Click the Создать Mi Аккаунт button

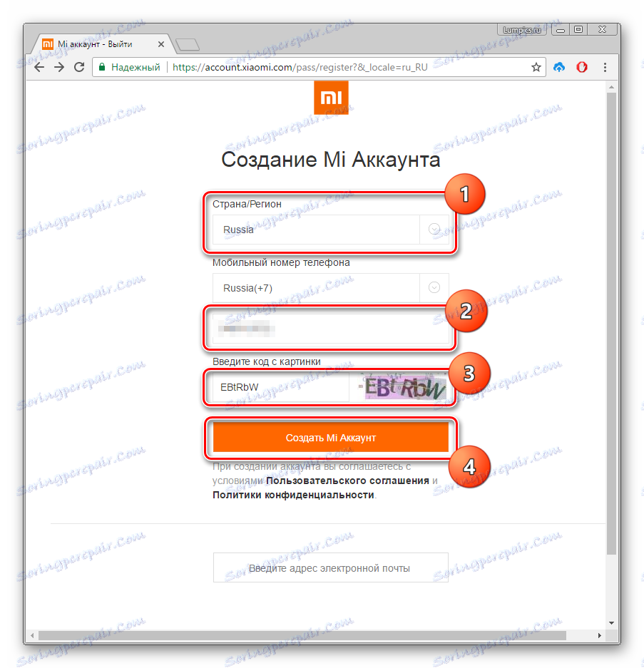[x=331, y=438]
